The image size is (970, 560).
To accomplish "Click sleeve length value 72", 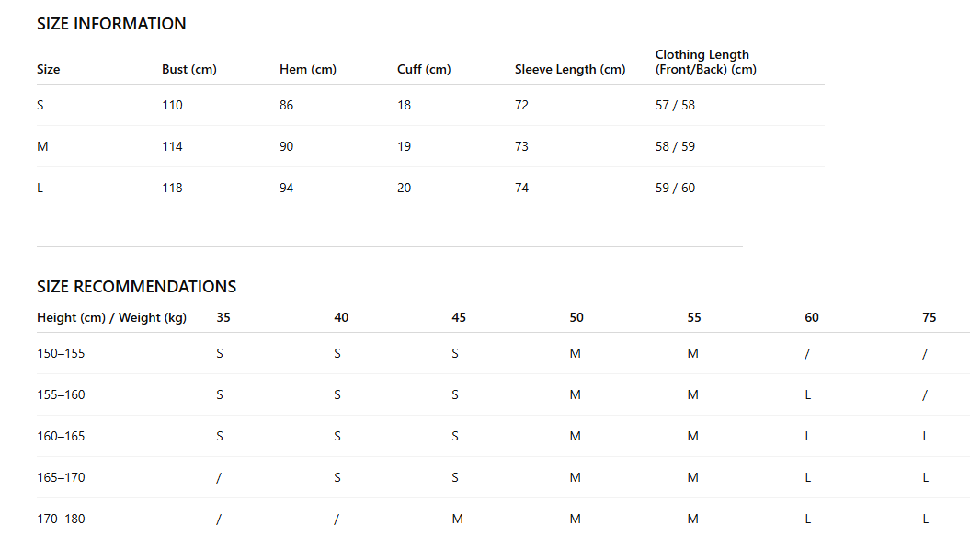I will [521, 105].
